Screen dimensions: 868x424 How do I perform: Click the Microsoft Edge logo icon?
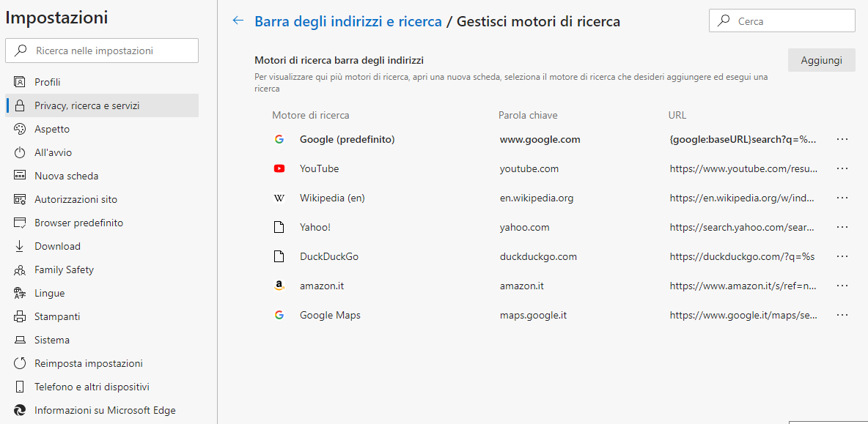(20, 410)
